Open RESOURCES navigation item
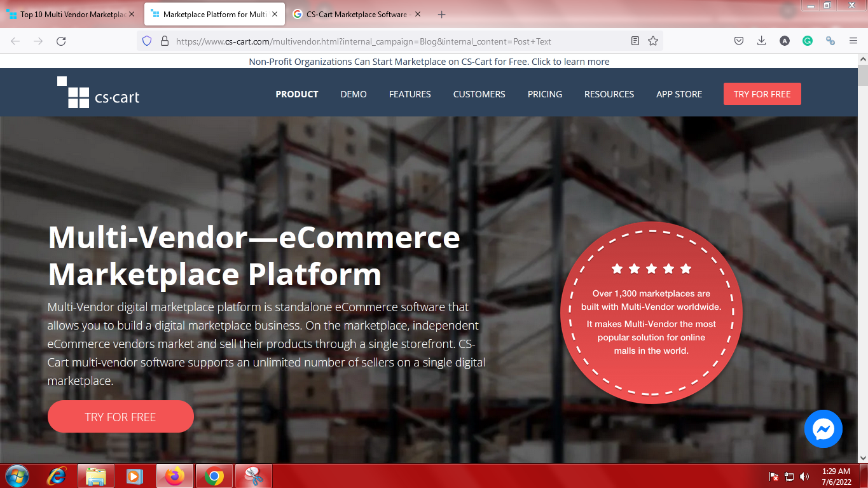 click(x=609, y=94)
